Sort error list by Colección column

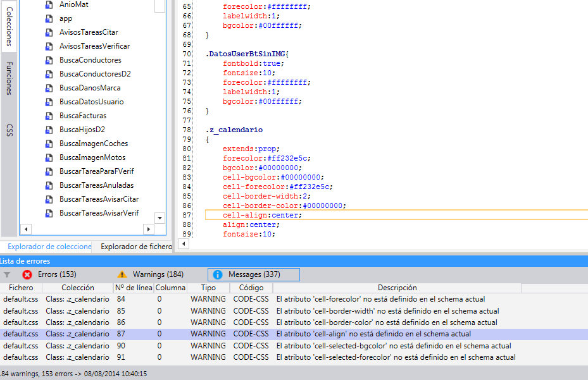point(78,288)
